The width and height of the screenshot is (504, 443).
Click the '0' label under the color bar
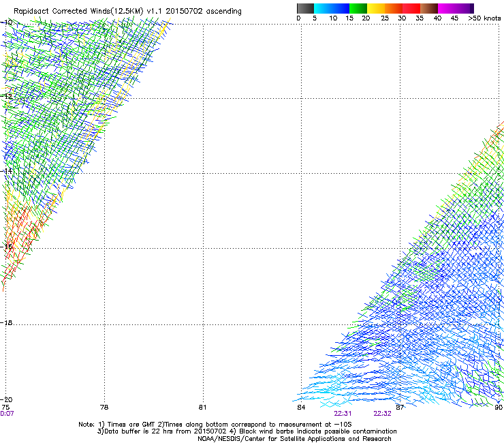[x=298, y=18]
